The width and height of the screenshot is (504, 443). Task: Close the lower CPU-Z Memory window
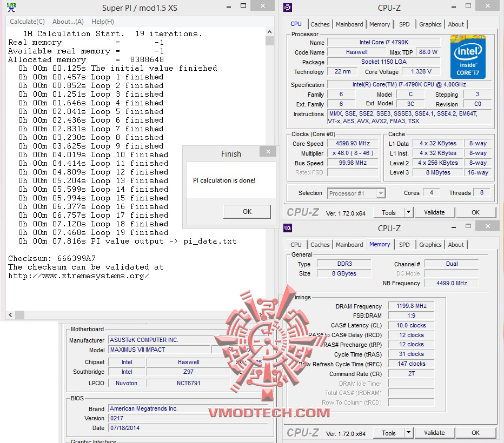click(488, 226)
